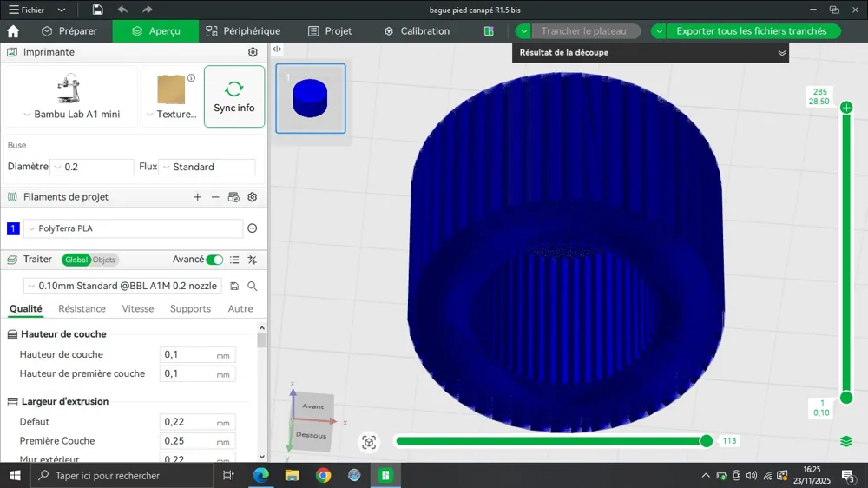Select the Résistance settings tab

click(x=82, y=308)
